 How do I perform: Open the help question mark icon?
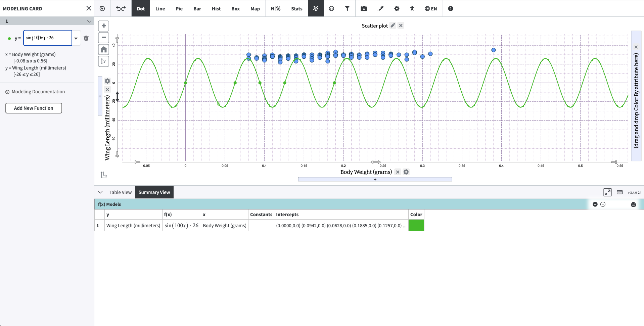451,8
